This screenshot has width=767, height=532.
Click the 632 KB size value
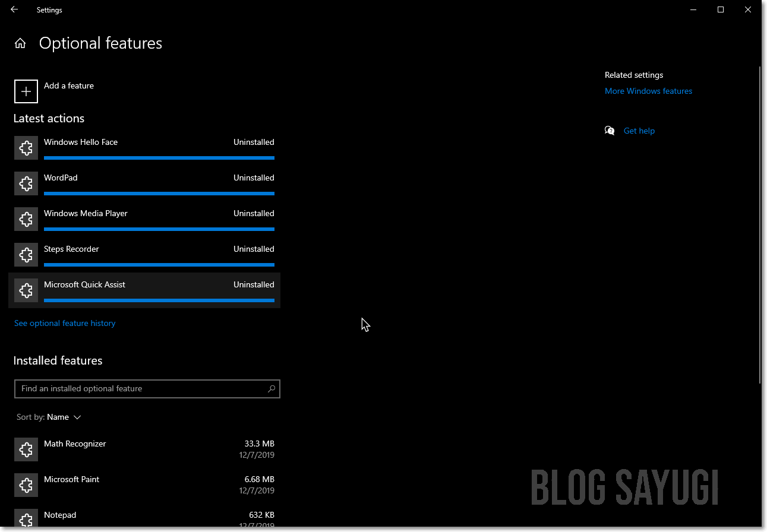click(261, 515)
